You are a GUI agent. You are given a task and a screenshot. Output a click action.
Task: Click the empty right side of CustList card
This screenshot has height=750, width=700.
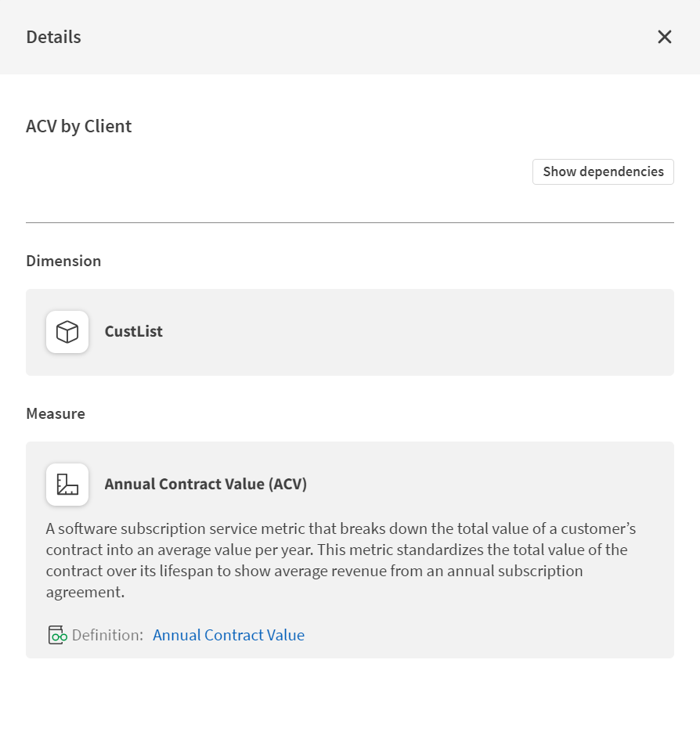tap(470, 332)
